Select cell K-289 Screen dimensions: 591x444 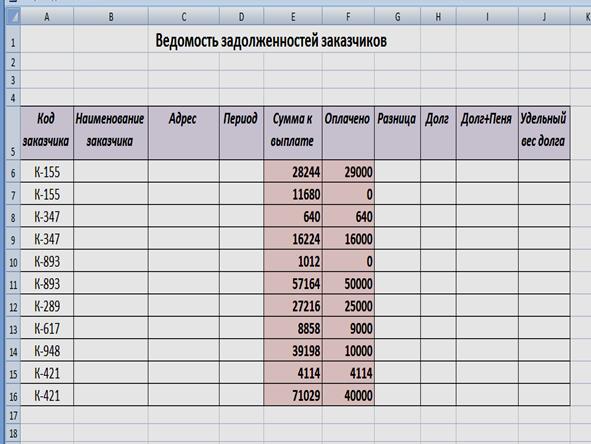coord(47,306)
